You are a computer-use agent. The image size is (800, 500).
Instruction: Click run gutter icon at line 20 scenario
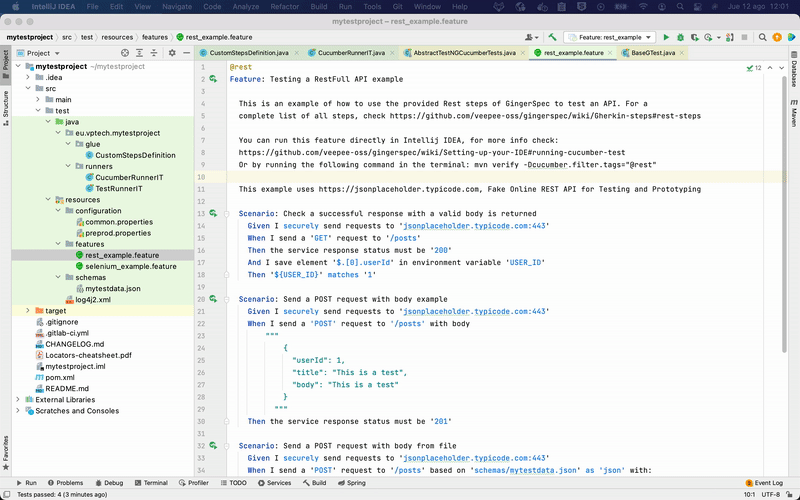coord(213,299)
